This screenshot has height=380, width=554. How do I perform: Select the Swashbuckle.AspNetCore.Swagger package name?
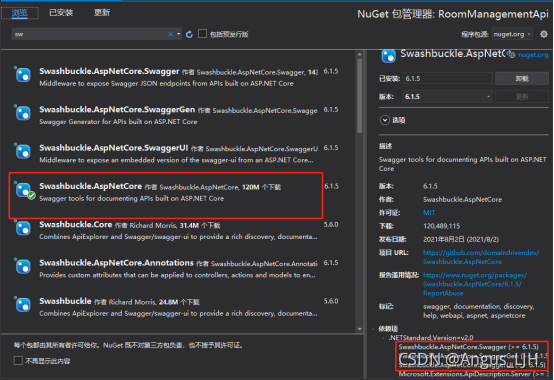coord(109,71)
